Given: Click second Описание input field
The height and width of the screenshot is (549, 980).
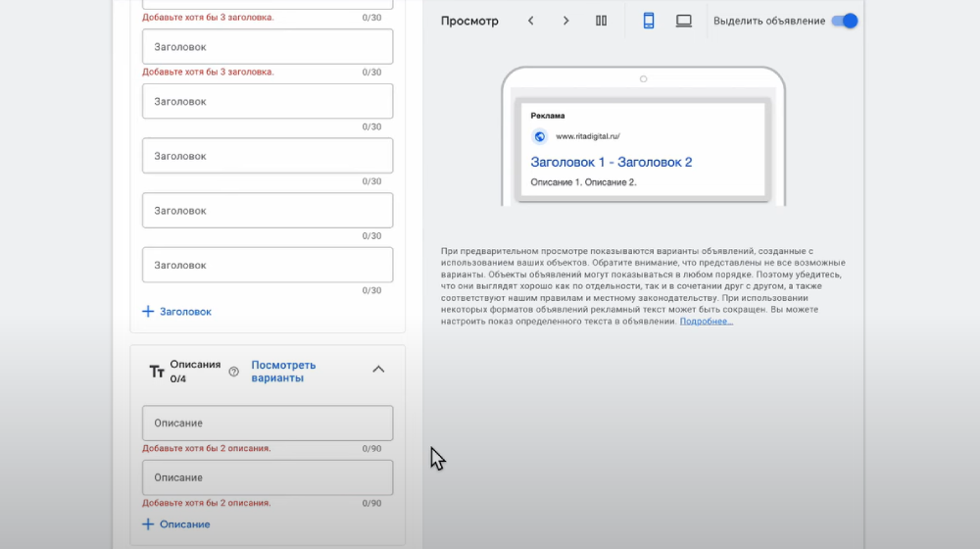Looking at the screenshot, I should pos(268,477).
